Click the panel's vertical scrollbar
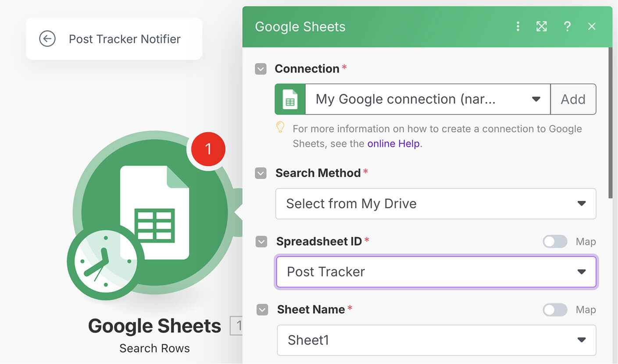Image resolution: width=618 pixels, height=364 pixels. [611, 123]
